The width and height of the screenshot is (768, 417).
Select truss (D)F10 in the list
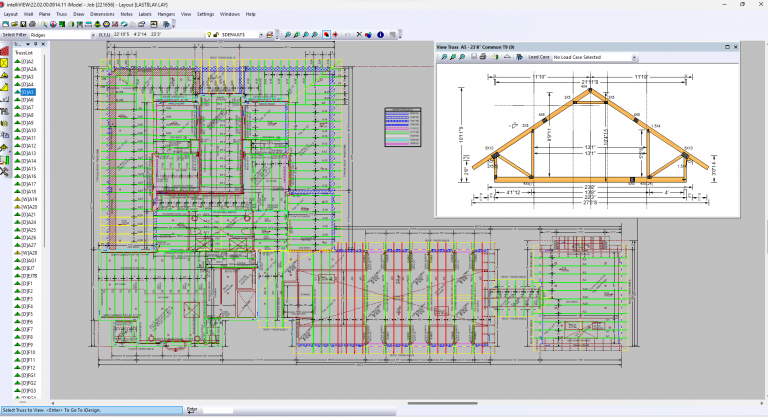coord(25,352)
